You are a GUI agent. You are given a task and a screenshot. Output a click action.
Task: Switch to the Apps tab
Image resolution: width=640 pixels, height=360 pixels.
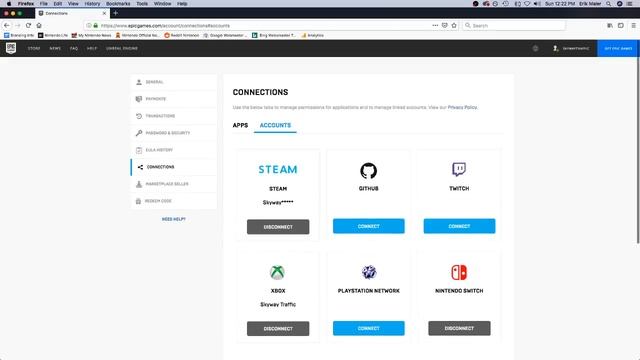click(x=240, y=125)
